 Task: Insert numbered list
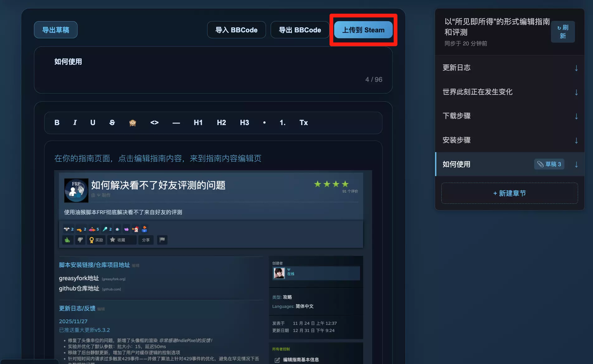click(282, 123)
